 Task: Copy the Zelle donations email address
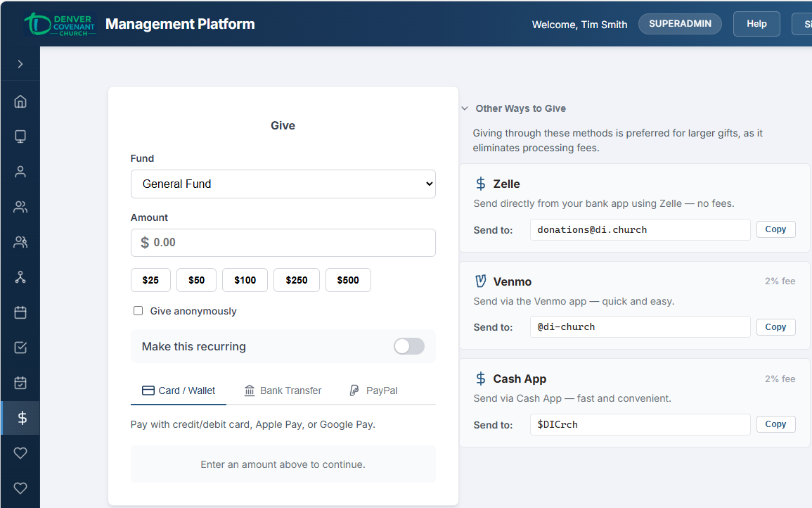click(775, 229)
